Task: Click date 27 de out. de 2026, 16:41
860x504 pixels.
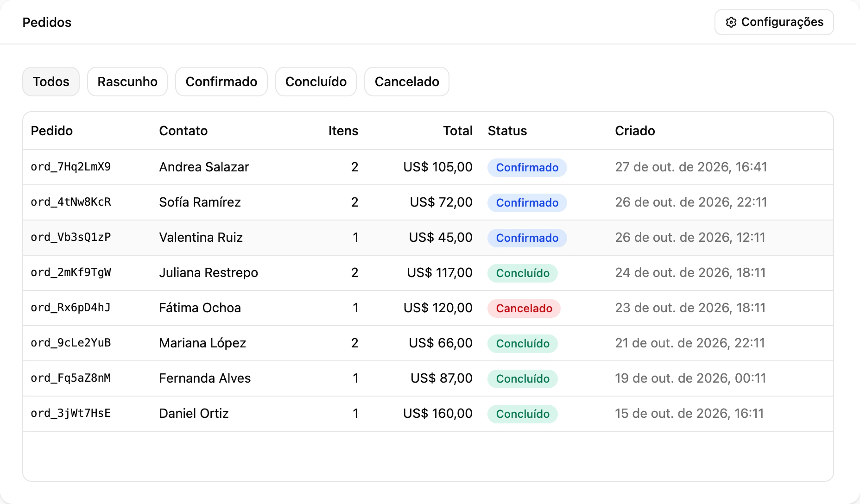Action: pyautogui.click(x=691, y=167)
